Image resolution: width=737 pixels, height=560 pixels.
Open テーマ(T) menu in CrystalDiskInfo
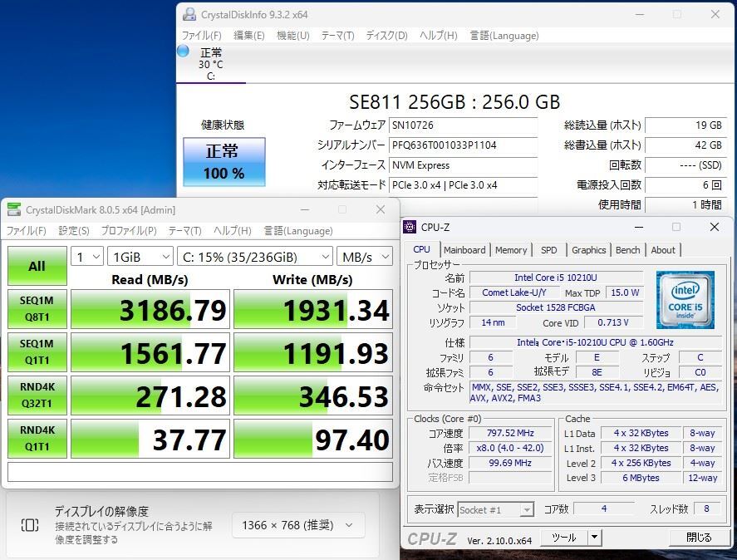337,36
